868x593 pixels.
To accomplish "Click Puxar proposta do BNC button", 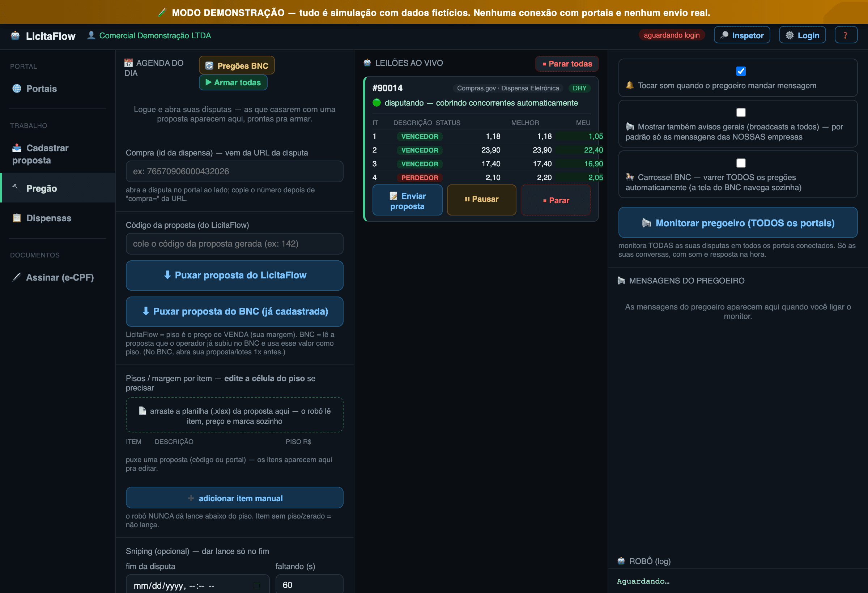I will (235, 311).
